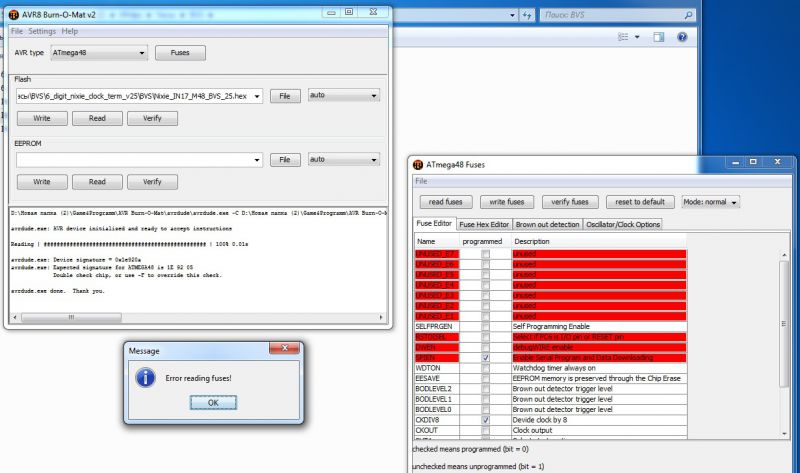The width and height of the screenshot is (800, 473).
Task: Open the Flash file format auto dropdown
Action: (340, 96)
